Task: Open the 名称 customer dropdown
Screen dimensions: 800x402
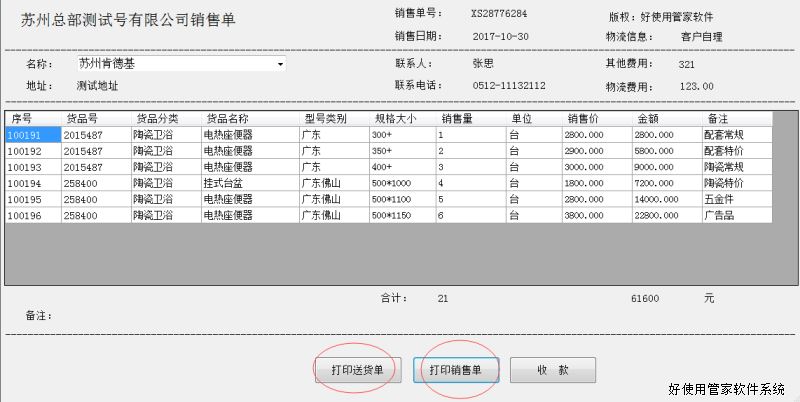Action: tap(281, 64)
